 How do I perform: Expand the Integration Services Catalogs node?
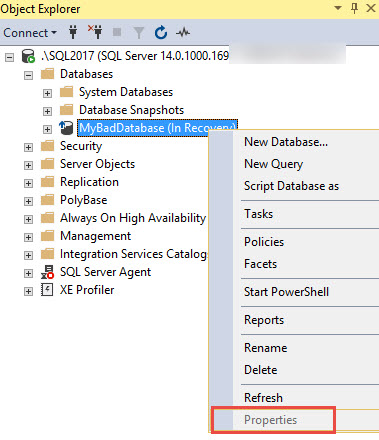click(x=28, y=255)
